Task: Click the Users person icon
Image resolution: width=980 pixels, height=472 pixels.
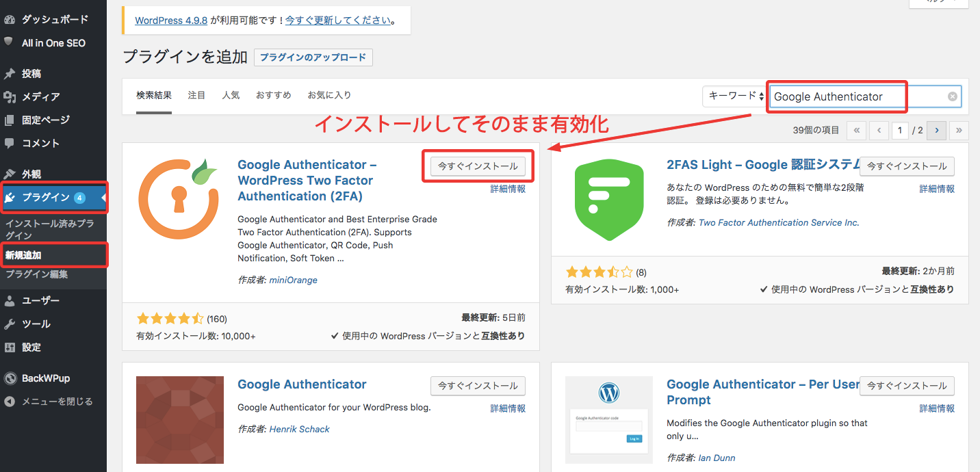Action: pyautogui.click(x=9, y=300)
